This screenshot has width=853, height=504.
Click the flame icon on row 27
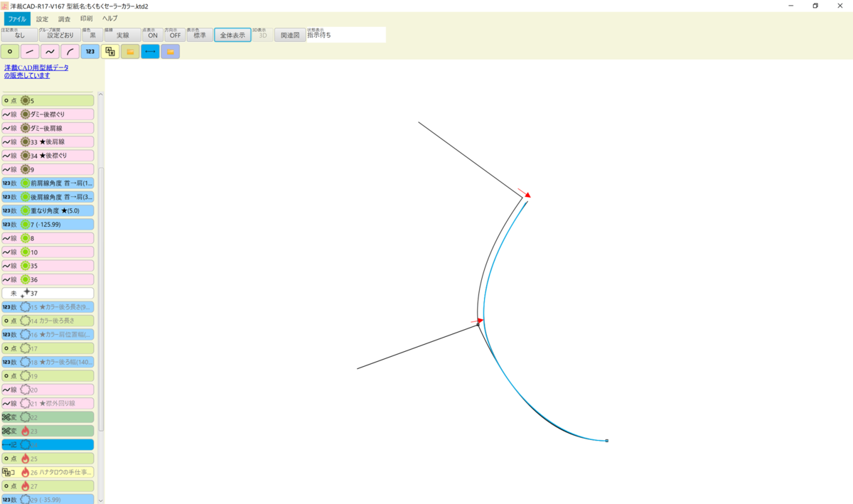[x=26, y=486]
